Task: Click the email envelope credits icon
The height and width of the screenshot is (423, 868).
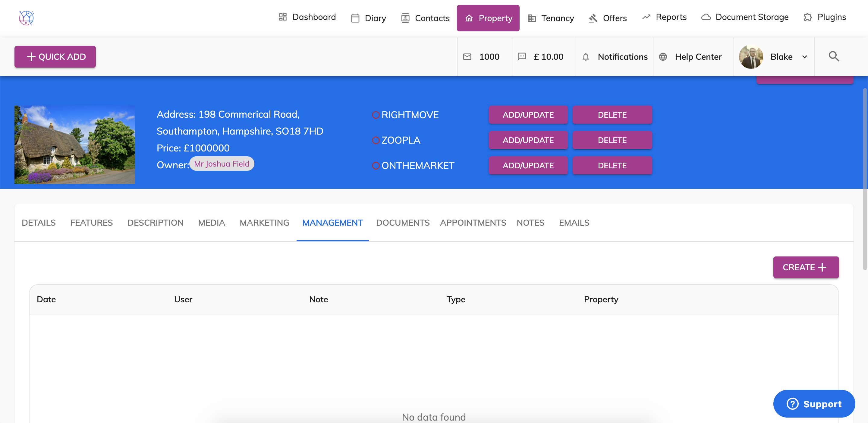Action: tap(467, 57)
